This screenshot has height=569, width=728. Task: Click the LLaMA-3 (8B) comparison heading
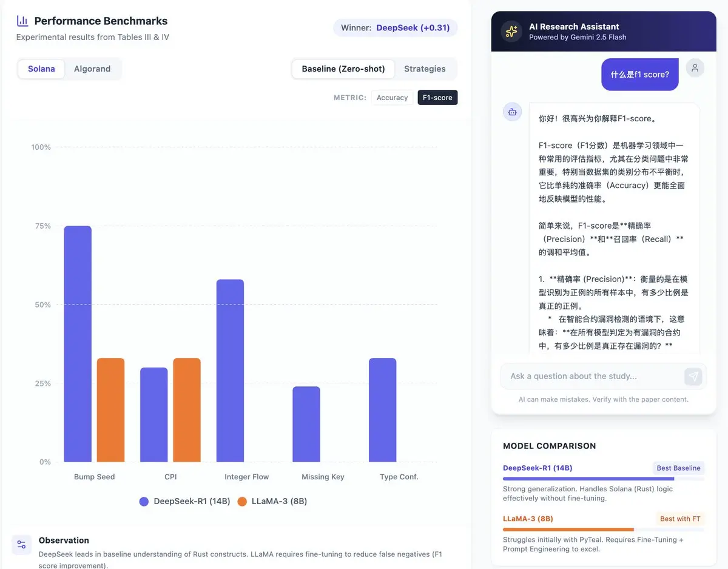(x=528, y=519)
